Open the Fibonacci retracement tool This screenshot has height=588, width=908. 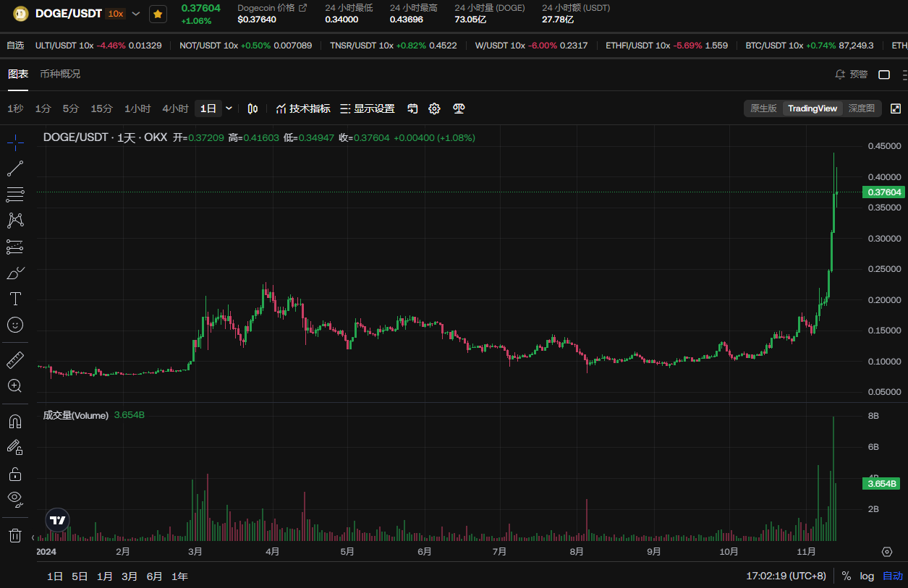(15, 195)
